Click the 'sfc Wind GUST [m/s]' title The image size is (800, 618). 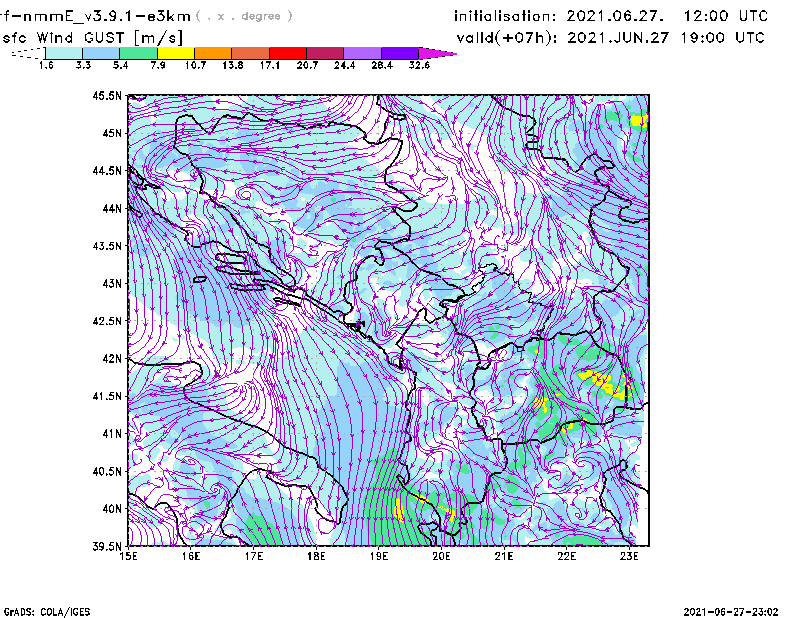tap(92, 37)
